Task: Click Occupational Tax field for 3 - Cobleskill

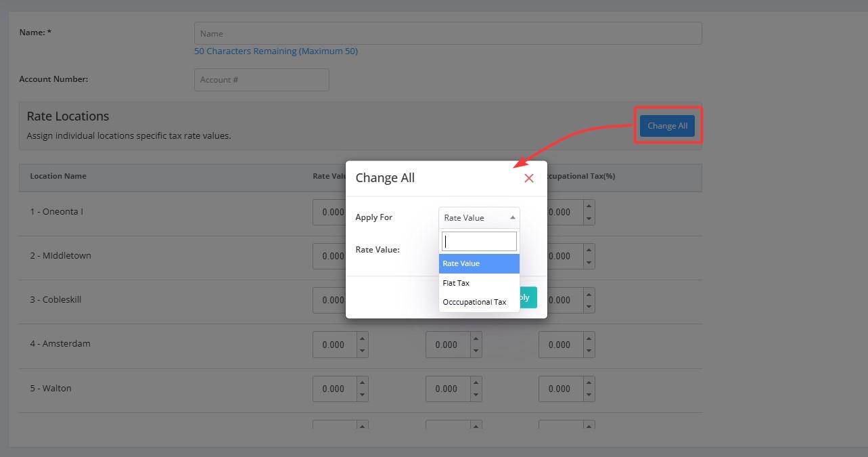Action: pyautogui.click(x=565, y=300)
